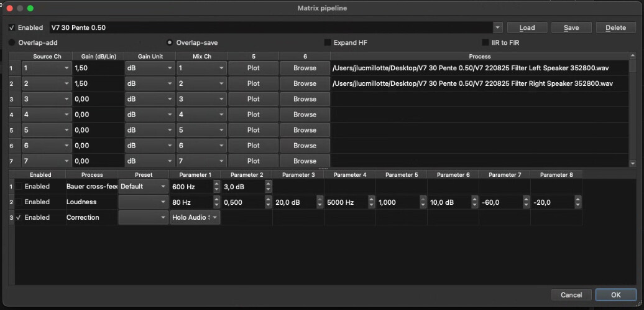Viewport: 644px width, 310px height.
Task: Click Plot for row 1
Action: 253,68
